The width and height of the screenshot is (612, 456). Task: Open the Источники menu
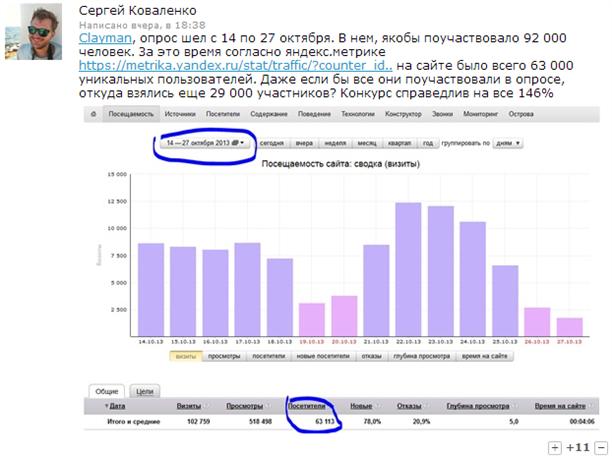[180, 116]
